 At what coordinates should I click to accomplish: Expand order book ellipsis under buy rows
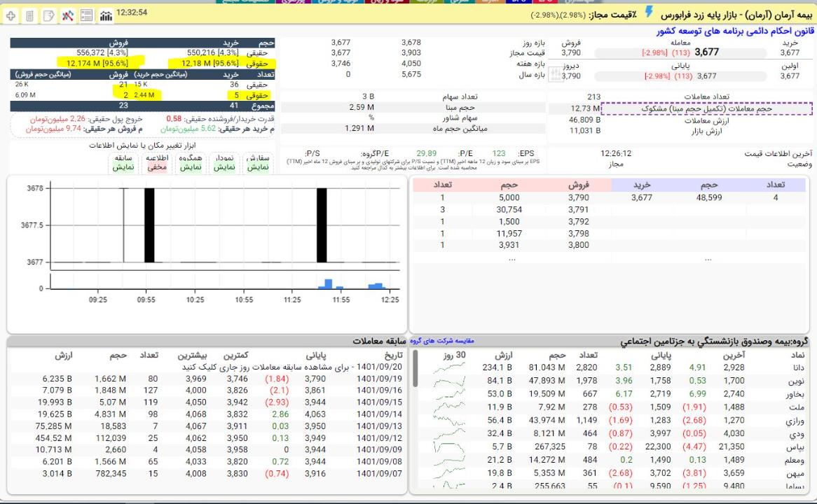click(708, 258)
